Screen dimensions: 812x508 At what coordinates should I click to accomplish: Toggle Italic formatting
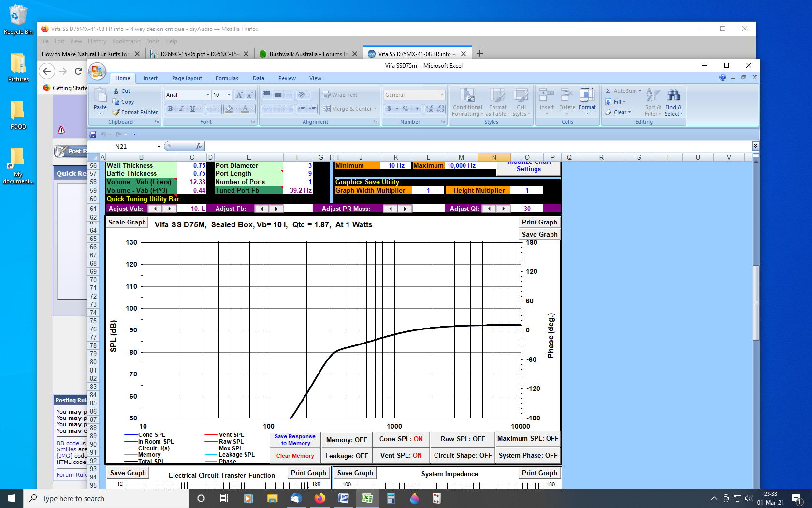tap(181, 109)
